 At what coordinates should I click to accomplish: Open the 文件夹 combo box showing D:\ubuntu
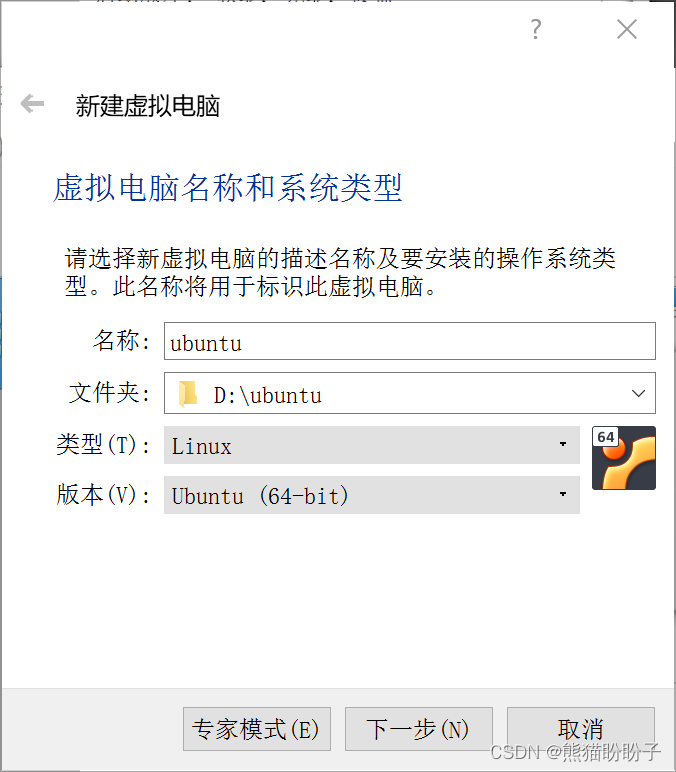click(x=410, y=393)
